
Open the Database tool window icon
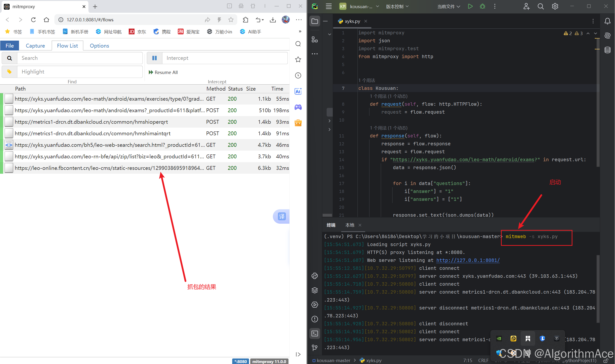[607, 50]
